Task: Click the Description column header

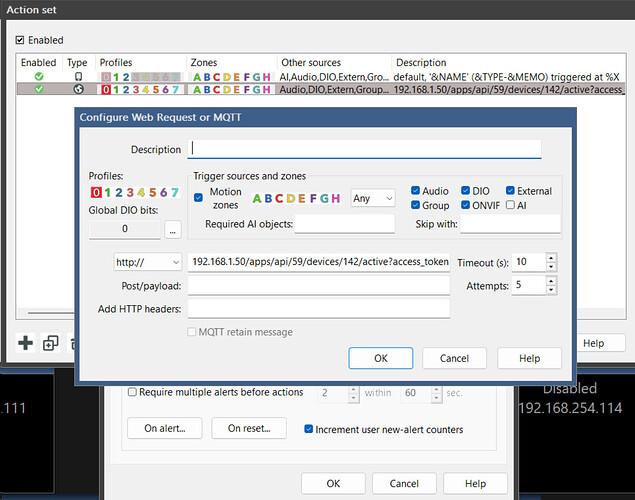Action: point(420,62)
